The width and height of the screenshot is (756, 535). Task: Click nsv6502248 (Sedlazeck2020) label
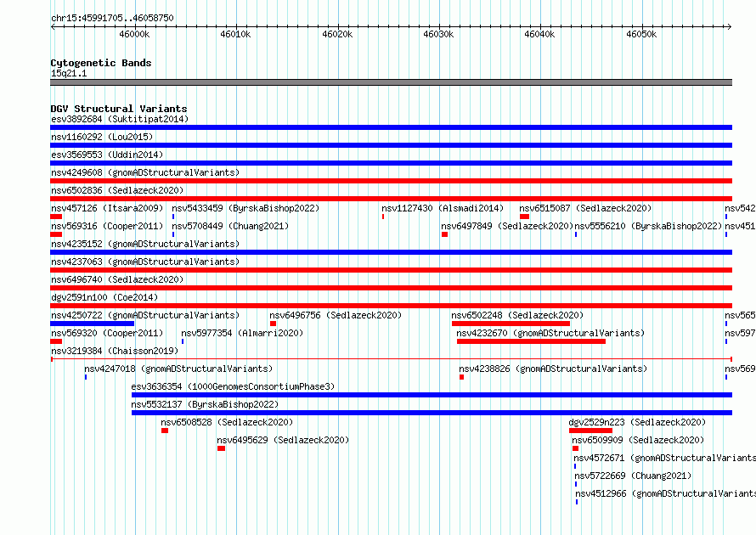coord(517,315)
